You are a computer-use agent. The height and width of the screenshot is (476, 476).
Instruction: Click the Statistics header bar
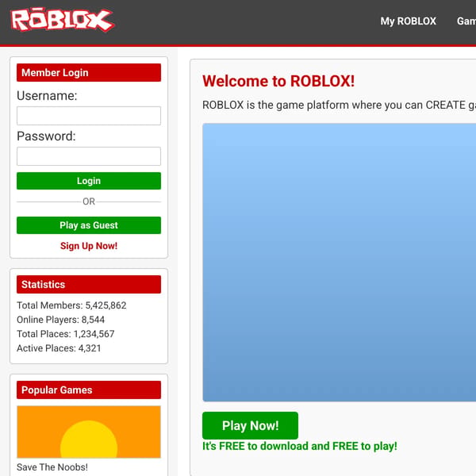point(89,285)
